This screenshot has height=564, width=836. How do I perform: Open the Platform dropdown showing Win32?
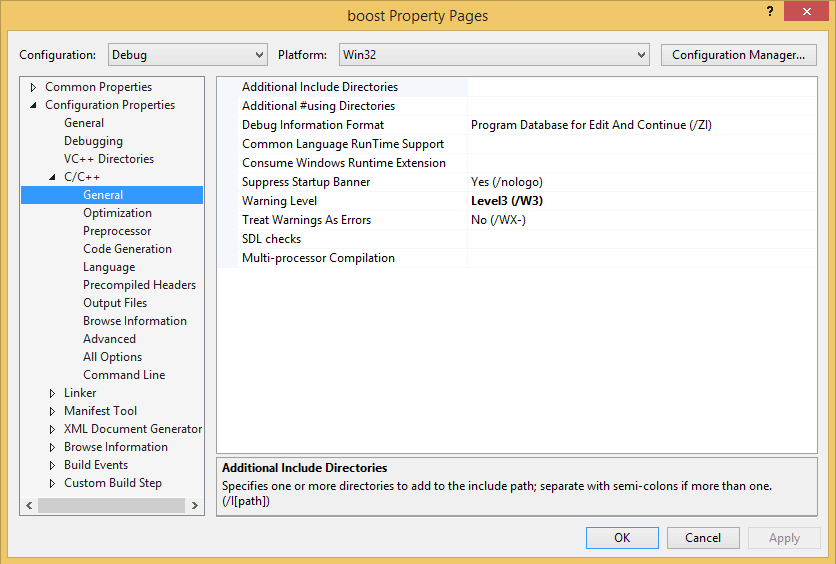point(494,55)
